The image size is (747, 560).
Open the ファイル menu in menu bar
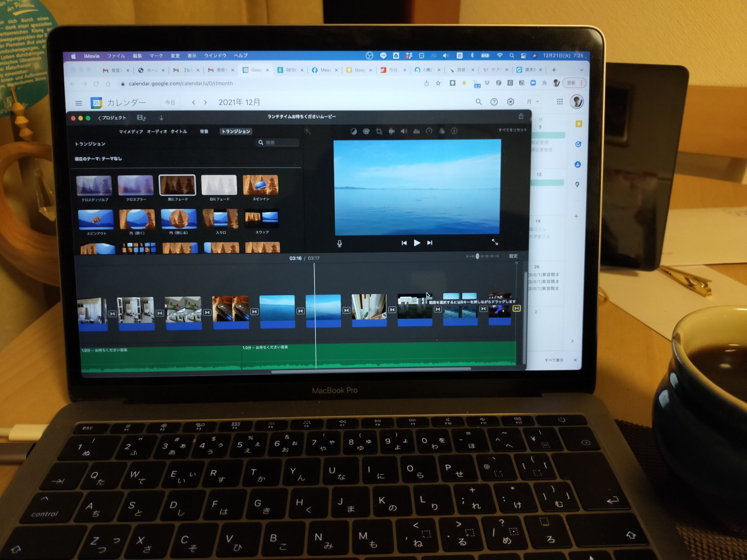[x=116, y=56]
